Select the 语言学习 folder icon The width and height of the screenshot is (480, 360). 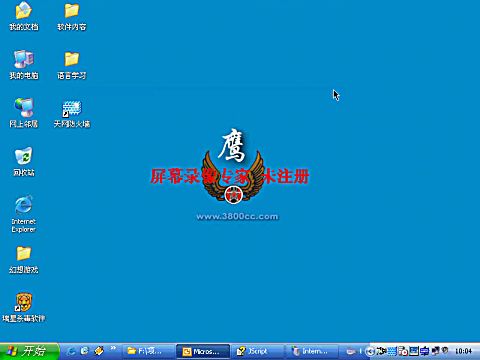tap(72, 65)
